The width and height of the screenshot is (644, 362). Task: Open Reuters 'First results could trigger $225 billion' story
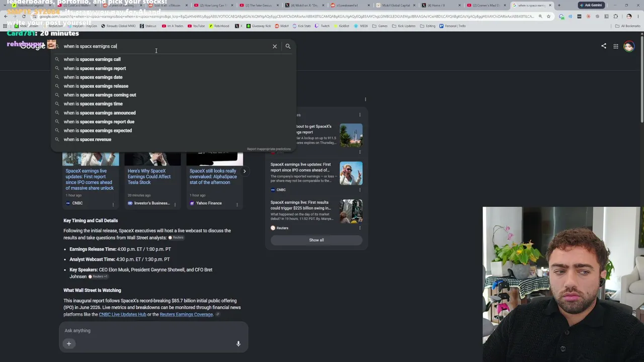coord(301,205)
